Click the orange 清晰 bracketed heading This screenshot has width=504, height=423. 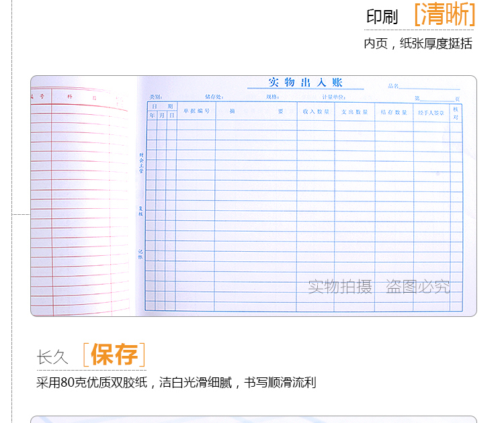[444, 15]
